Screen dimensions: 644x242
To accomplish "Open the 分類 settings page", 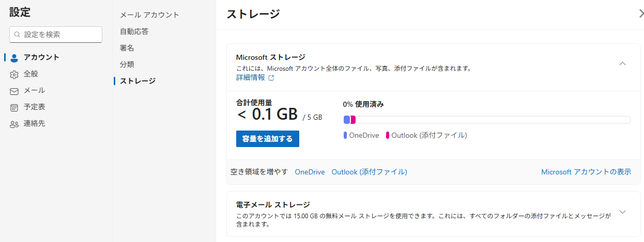I will (x=127, y=64).
